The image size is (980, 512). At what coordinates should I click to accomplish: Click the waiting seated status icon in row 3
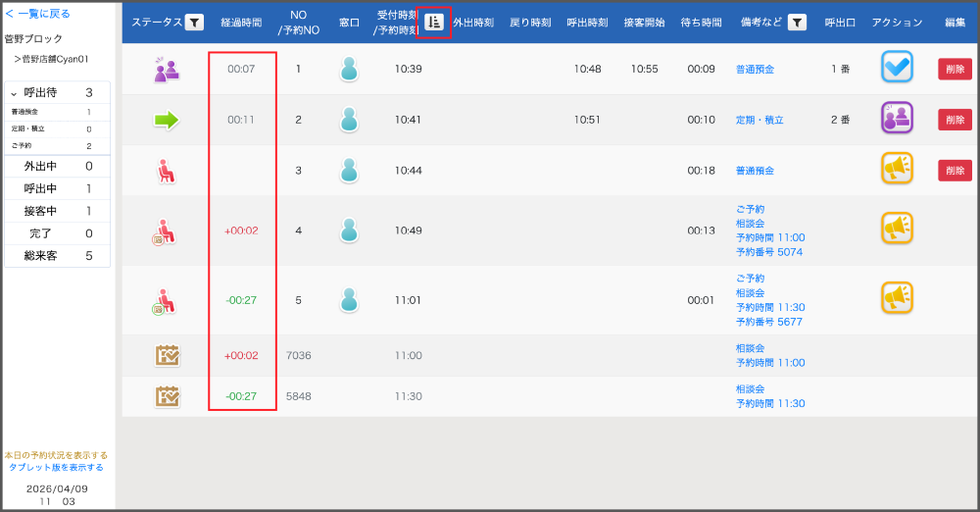click(167, 171)
